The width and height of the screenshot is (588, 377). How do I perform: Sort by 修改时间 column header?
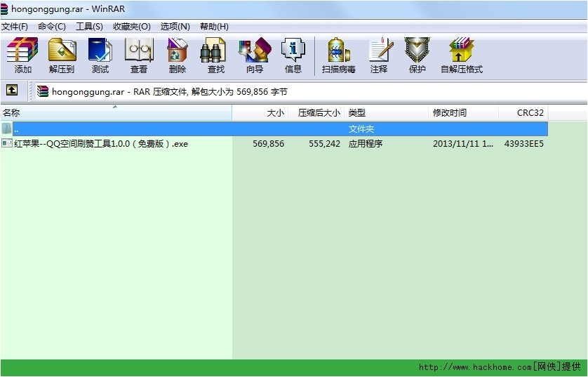pyautogui.click(x=464, y=112)
